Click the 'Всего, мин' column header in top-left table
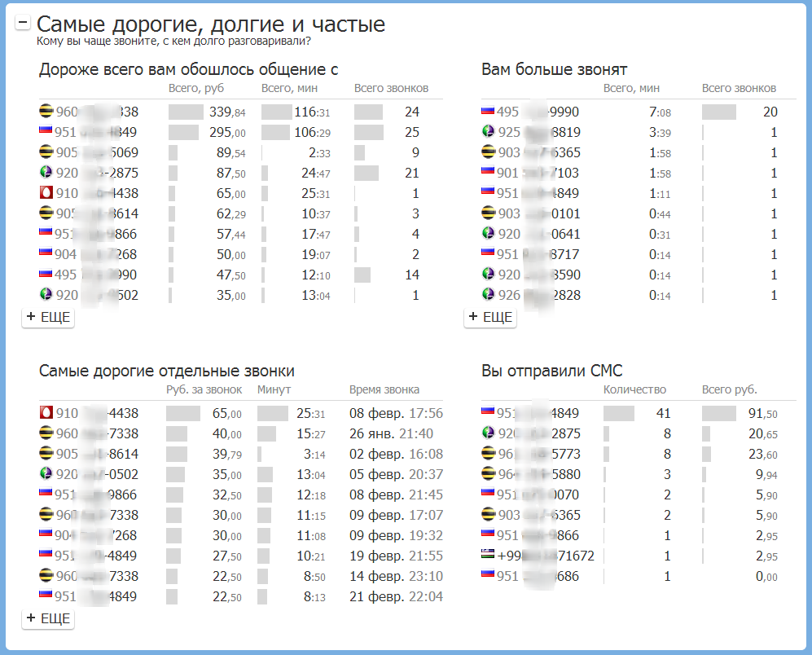Viewport: 812px width, 655px height. click(289, 88)
